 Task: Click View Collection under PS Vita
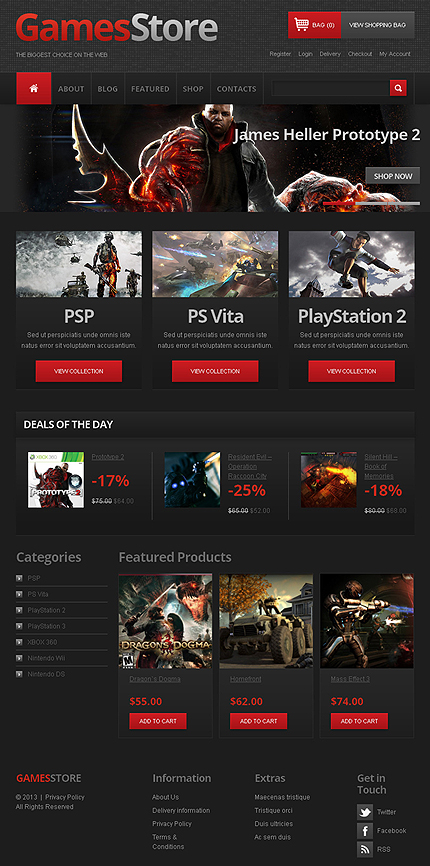pos(215,371)
